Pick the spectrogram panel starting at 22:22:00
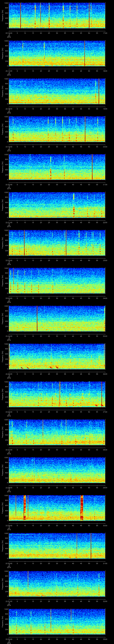This screenshot has height=644, width=114. pos(57,243)
